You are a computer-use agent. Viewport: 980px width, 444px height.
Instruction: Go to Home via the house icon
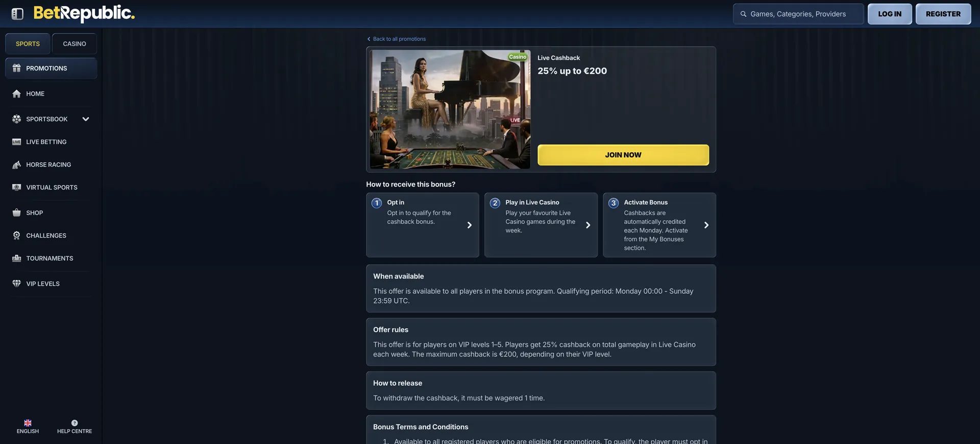click(17, 94)
